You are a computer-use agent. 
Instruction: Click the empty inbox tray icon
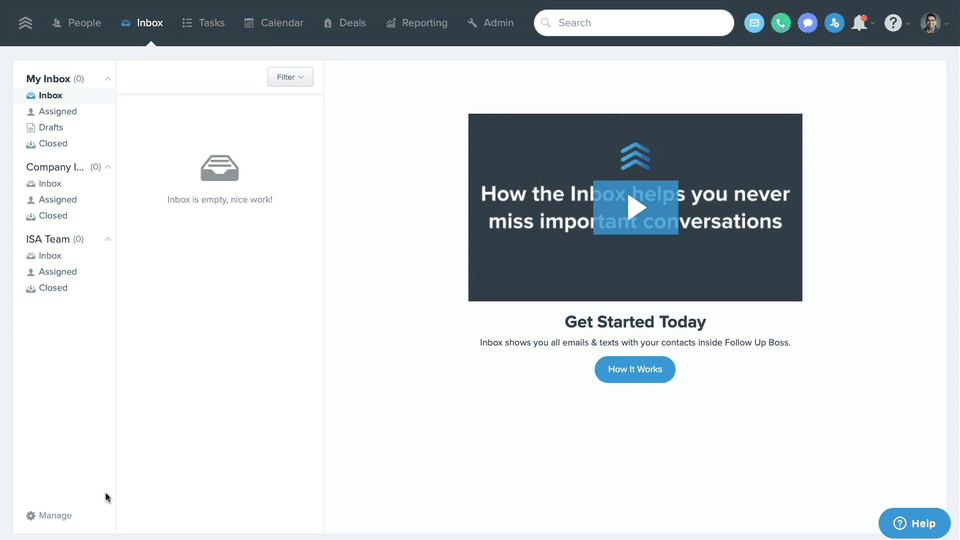tap(219, 168)
